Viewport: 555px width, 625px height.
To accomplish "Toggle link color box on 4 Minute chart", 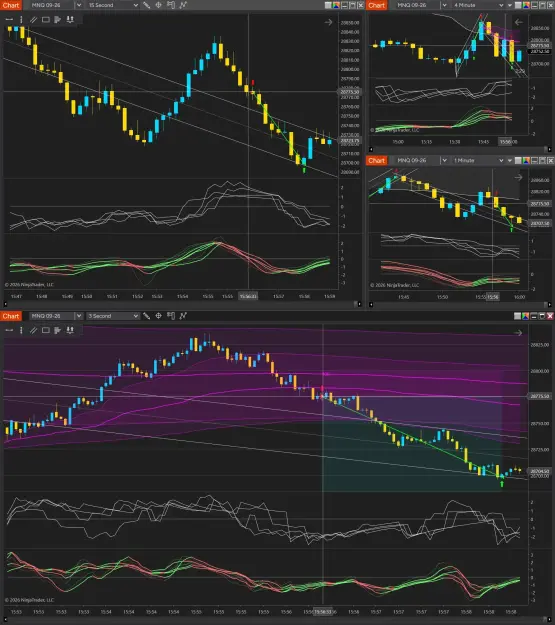I will pyautogui.click(x=518, y=5).
